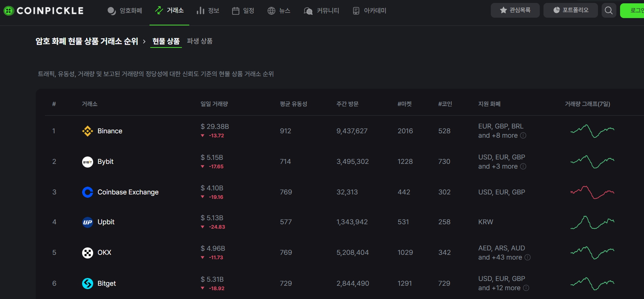Open the 암호화폐 menu
644x299 pixels.
tap(125, 11)
